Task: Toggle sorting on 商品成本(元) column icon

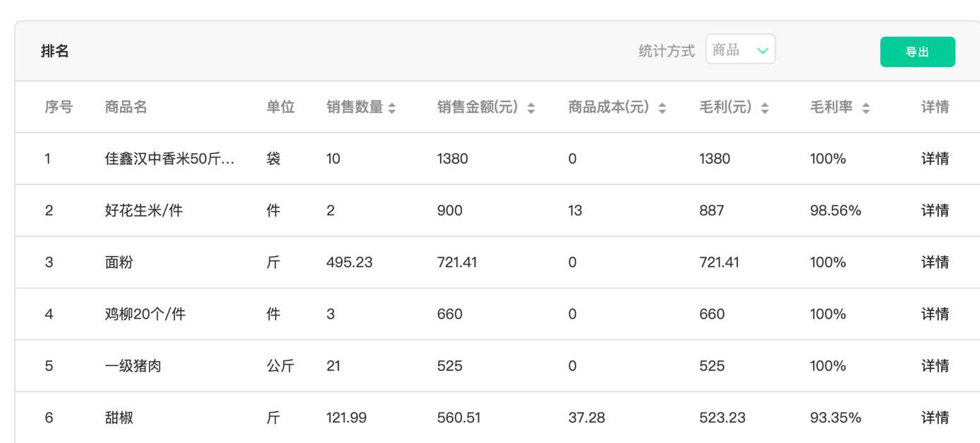Action: pyautogui.click(x=662, y=108)
